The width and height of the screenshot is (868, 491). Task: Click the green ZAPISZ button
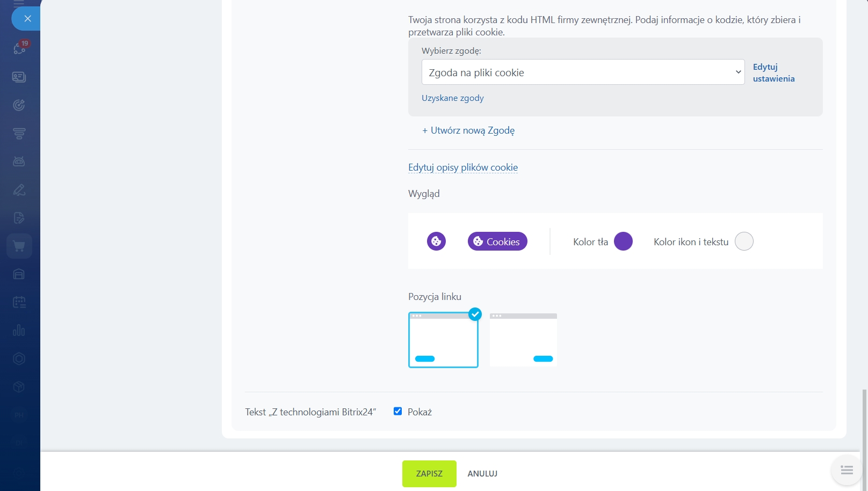[429, 474]
